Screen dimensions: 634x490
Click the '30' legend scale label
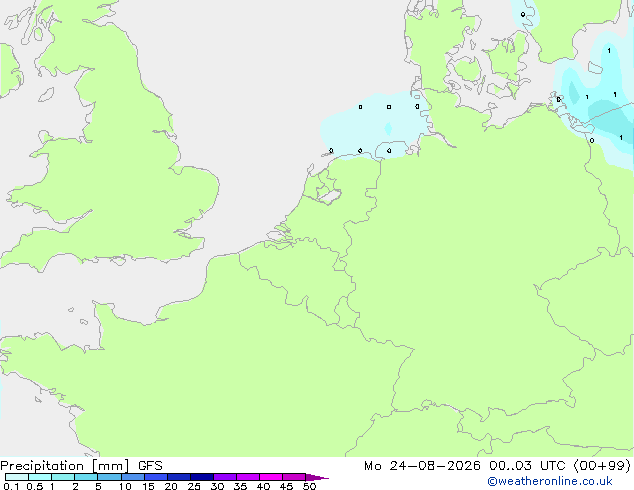point(217,486)
